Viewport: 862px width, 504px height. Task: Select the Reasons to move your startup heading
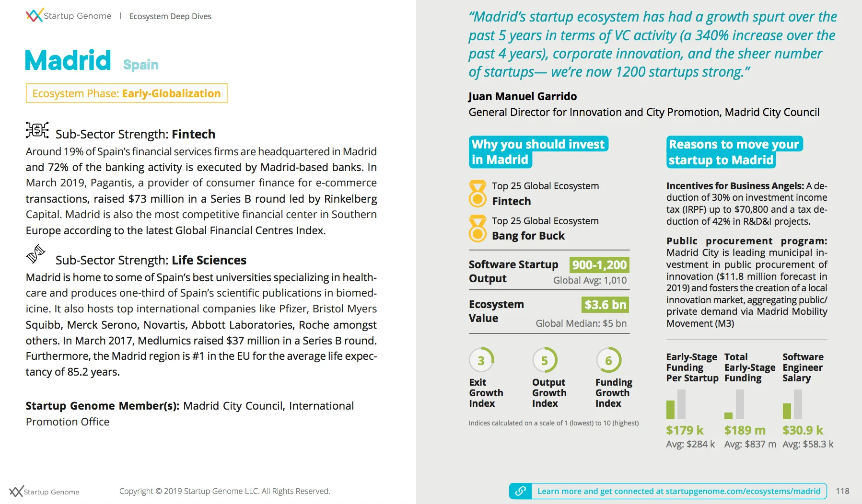point(734,152)
